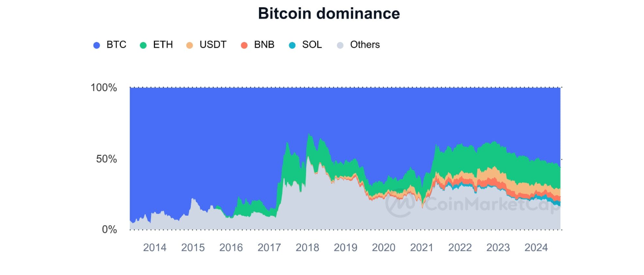Click the green ETH legend dot
Image resolution: width=644 pixels, height=275 pixels.
[143, 45]
